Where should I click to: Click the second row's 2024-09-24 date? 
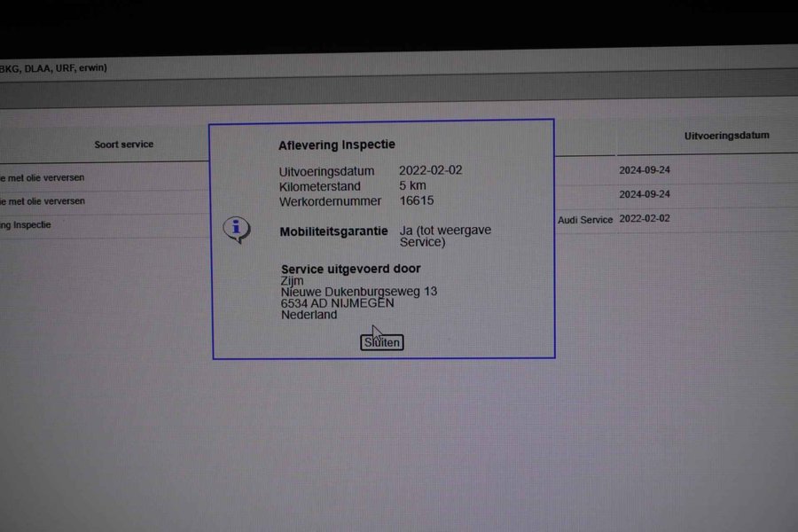pos(644,194)
